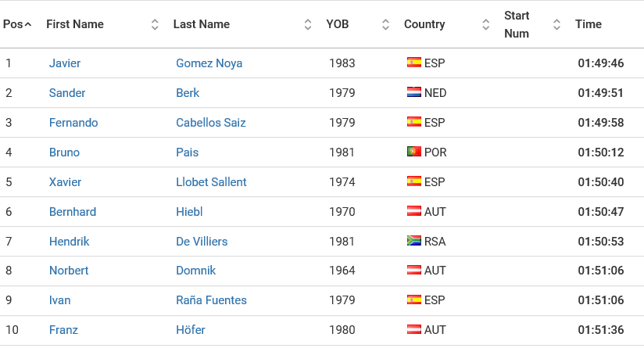The width and height of the screenshot is (644, 348).
Task: Open the Berk last name link
Action: tap(188, 93)
